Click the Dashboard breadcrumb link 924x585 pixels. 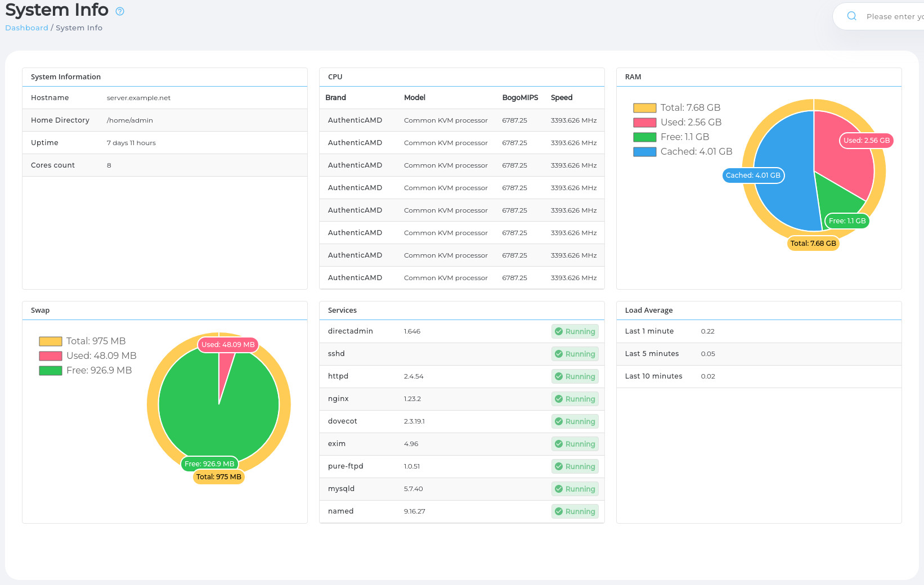tap(26, 28)
